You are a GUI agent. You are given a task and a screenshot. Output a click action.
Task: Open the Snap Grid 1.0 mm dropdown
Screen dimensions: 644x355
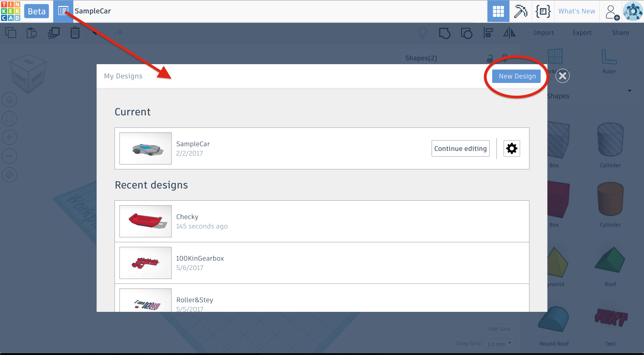500,344
